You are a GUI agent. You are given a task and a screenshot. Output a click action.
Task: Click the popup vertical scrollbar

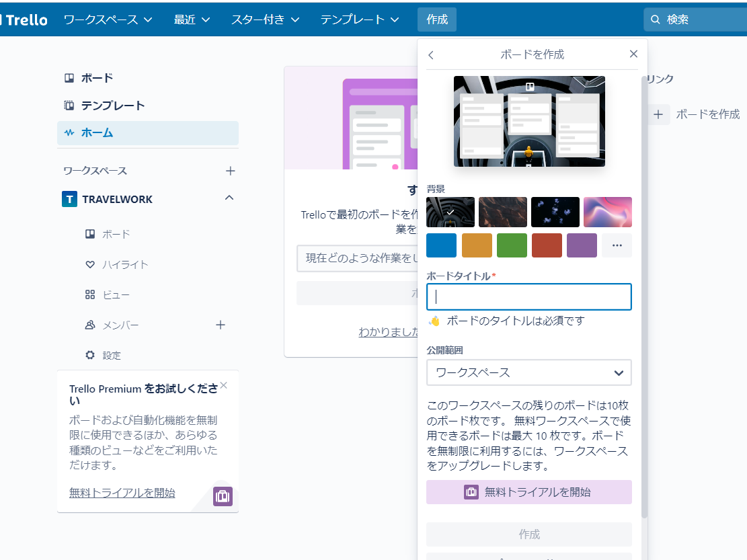[644, 296]
